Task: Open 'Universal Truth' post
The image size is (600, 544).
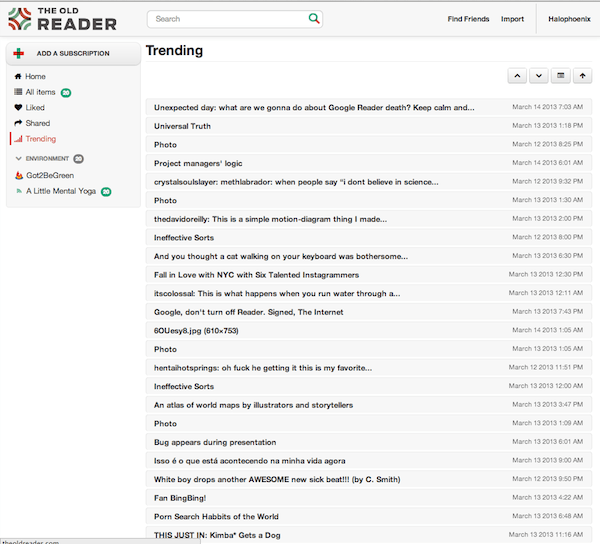Action: [x=368, y=126]
